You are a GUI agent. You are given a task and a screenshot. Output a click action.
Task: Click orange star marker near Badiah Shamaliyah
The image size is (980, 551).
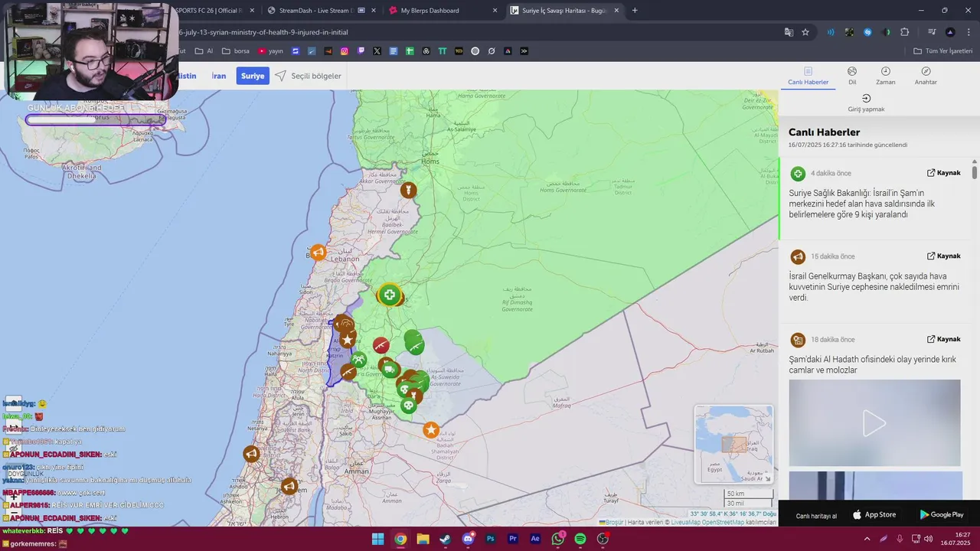point(431,430)
